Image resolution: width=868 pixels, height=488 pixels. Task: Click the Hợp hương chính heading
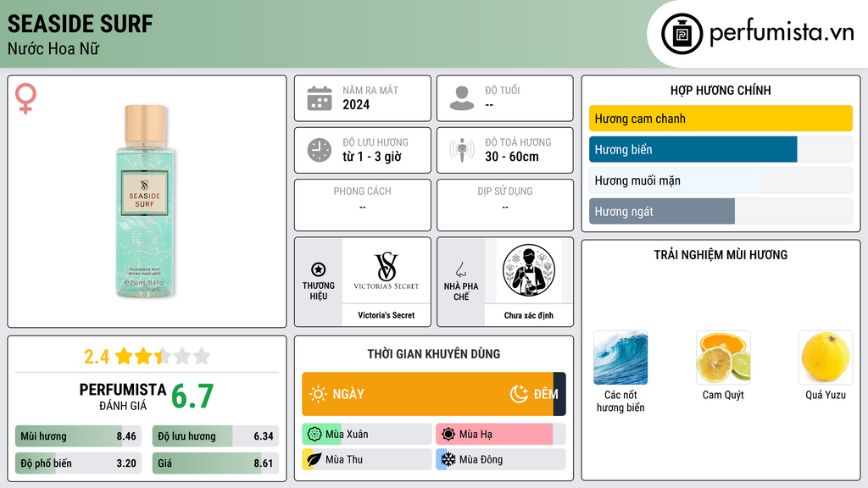click(x=721, y=90)
